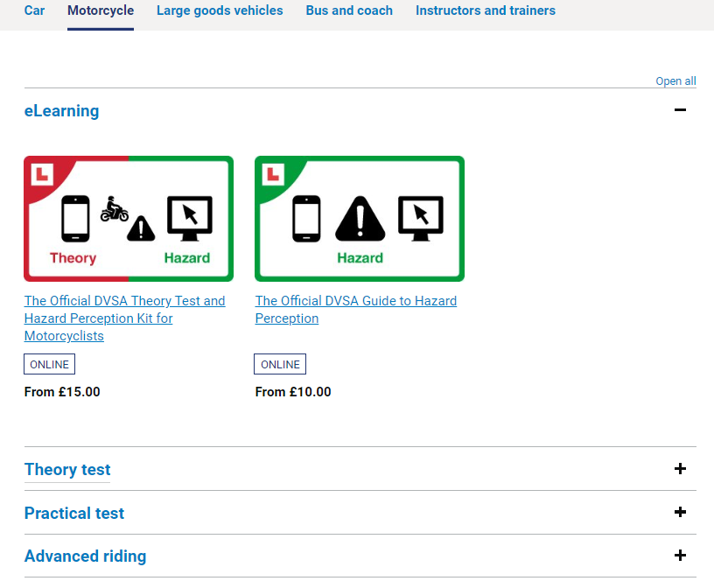Screen dimensions: 714x588
Task: Expand Theory test with its plus icon
Action: click(680, 469)
